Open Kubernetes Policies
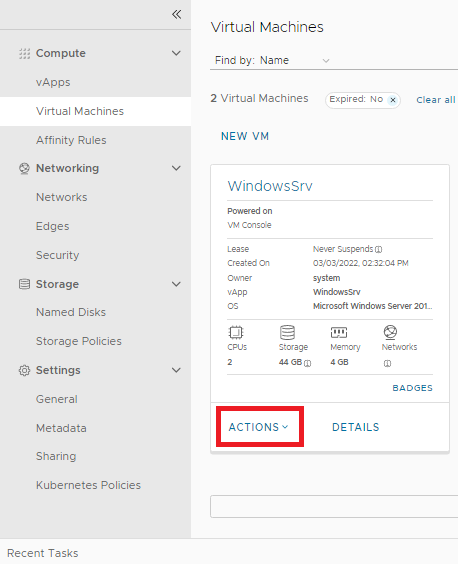This screenshot has height=564, width=458. 89,485
